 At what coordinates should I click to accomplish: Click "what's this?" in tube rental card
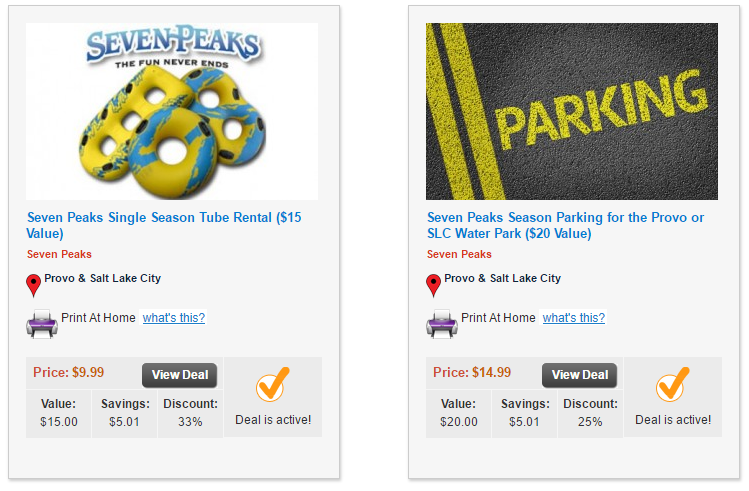coord(174,318)
